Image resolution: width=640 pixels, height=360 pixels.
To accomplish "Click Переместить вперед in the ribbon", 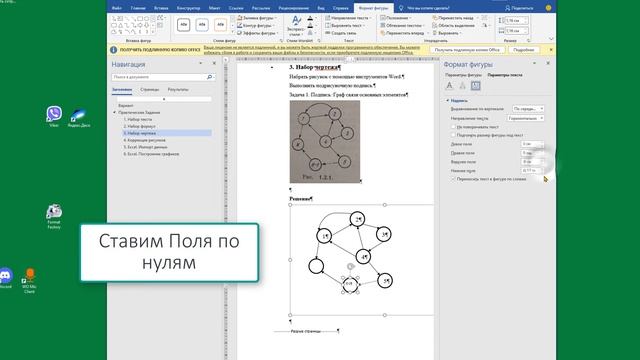I will click(404, 33).
